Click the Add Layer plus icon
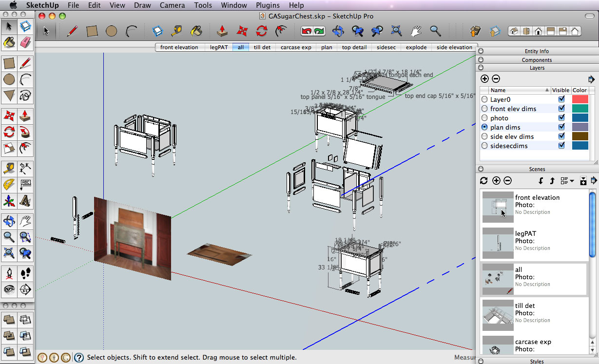This screenshot has width=599, height=364. [484, 78]
